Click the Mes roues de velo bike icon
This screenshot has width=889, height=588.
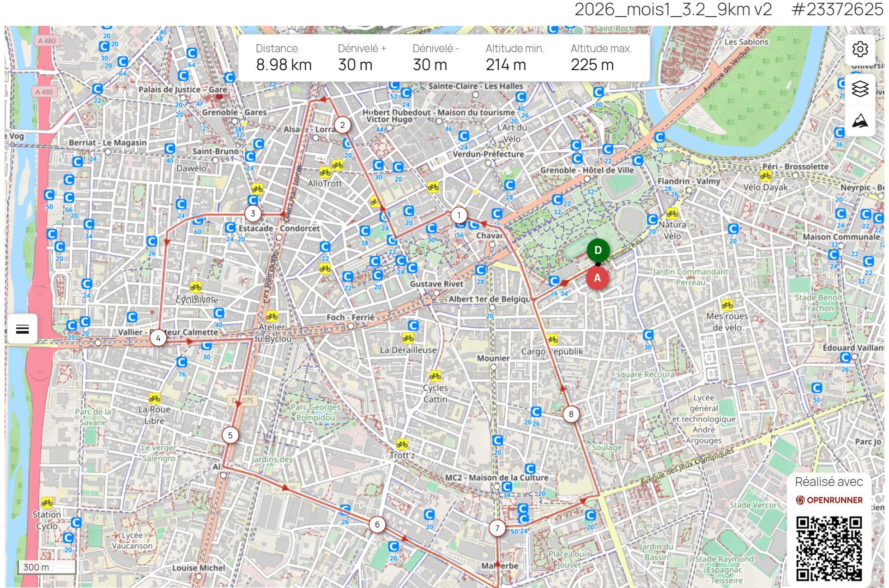727,305
